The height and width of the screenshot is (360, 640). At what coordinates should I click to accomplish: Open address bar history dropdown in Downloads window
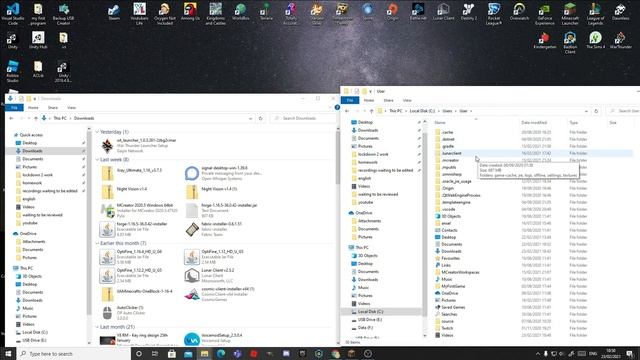click(250, 118)
